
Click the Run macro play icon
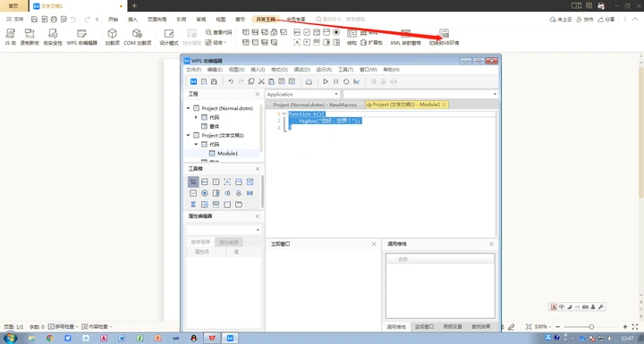coord(326,81)
